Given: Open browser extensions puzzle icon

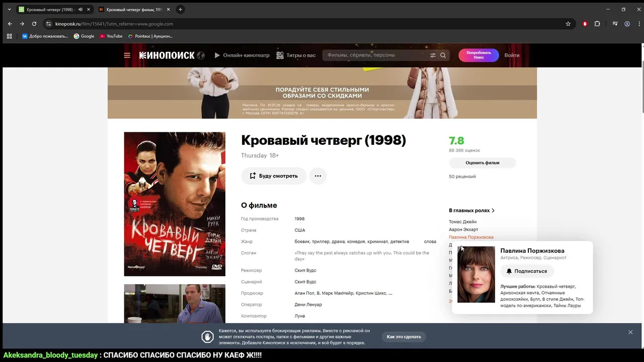Looking at the screenshot, I should click(597, 24).
